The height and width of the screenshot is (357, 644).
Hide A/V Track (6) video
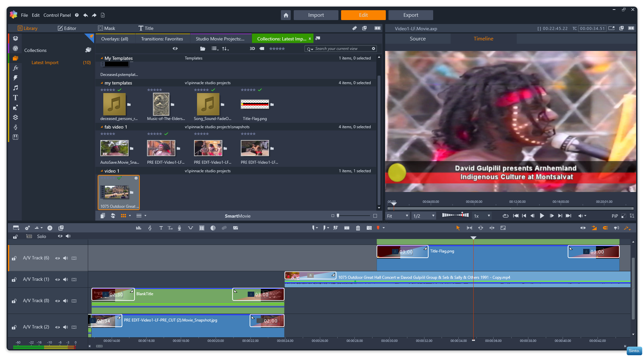(x=58, y=258)
